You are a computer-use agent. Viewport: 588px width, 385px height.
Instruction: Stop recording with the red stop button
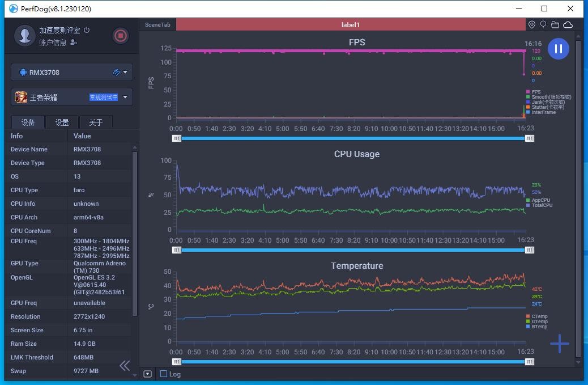coord(120,36)
